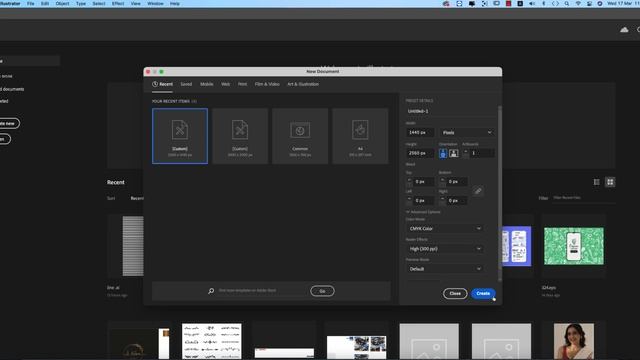Open the Pixels units dropdown
The height and width of the screenshot is (360, 640).
pyautogui.click(x=467, y=132)
